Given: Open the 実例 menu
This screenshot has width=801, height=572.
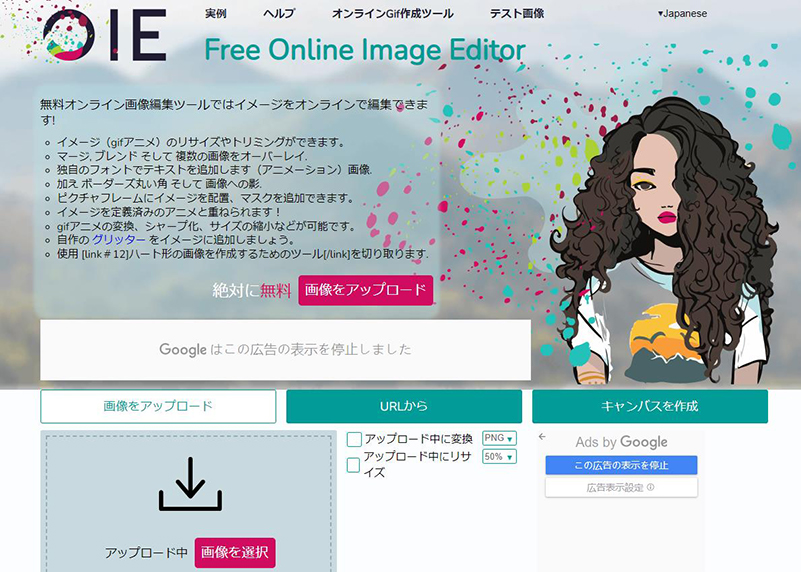Looking at the screenshot, I should click(x=216, y=14).
